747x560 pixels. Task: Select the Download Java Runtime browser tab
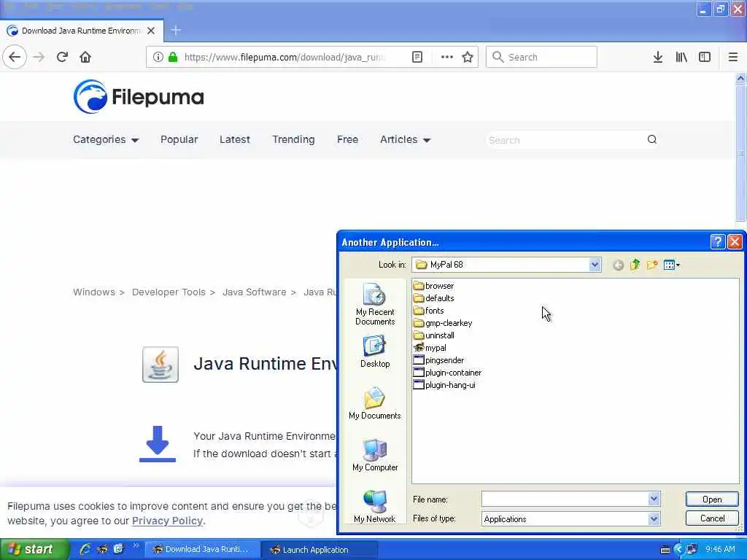81,31
